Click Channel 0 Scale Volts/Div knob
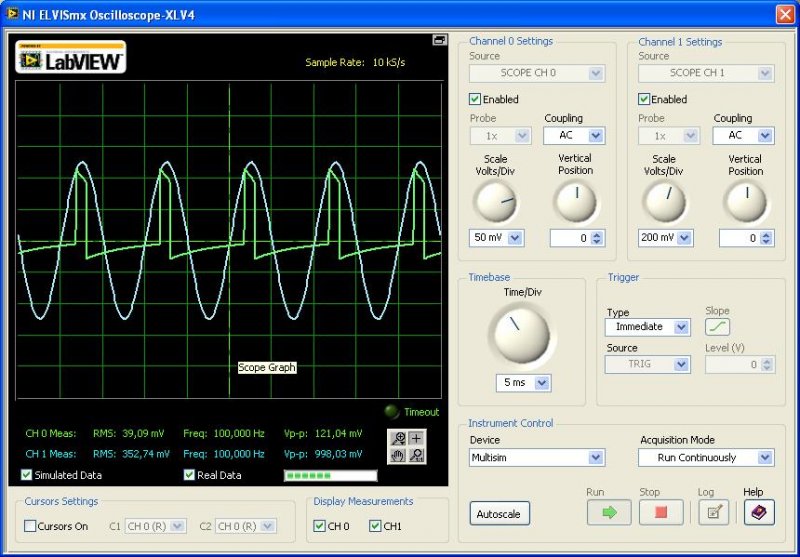This screenshot has width=800, height=557. pyautogui.click(x=495, y=202)
